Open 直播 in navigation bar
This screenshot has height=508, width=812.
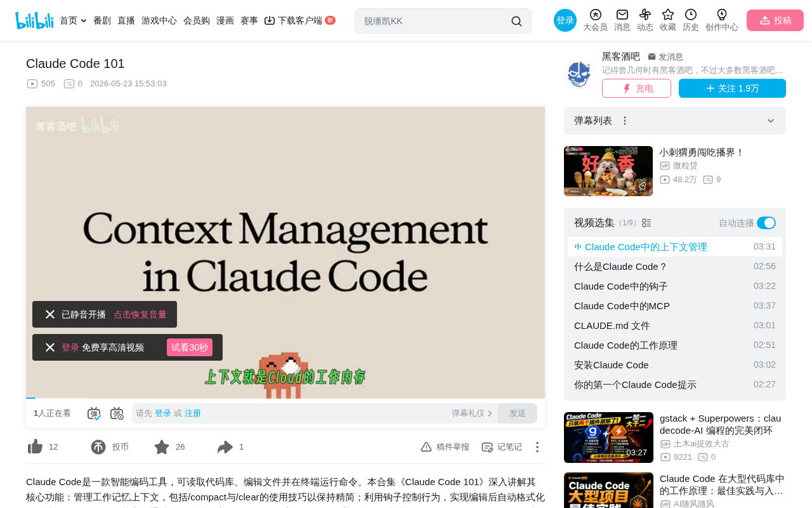click(126, 20)
